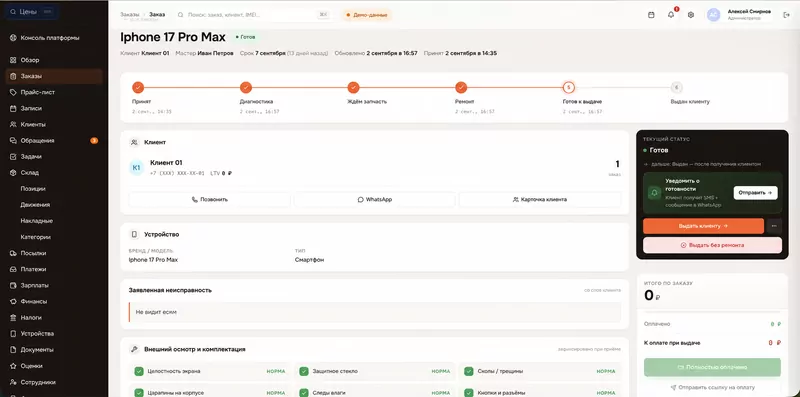Click the three-dots button beside Выдать клиенту
Image resolution: width=800 pixels, height=397 pixels.
(x=774, y=226)
